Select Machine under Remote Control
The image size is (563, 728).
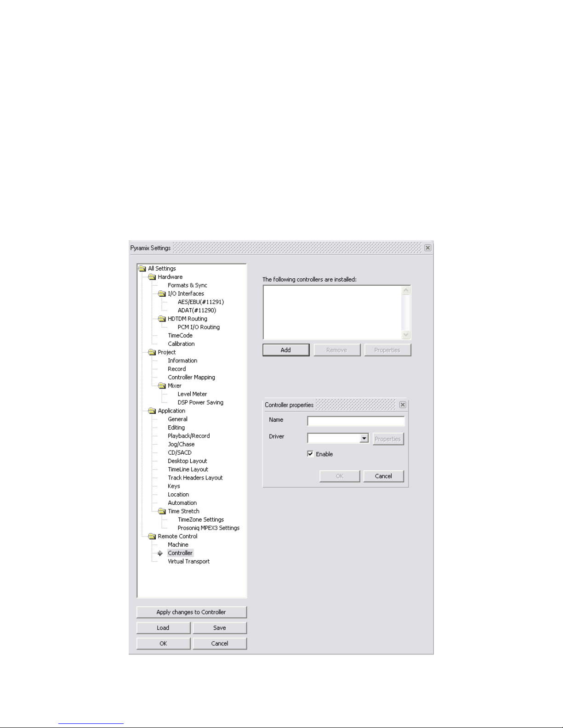[178, 545]
